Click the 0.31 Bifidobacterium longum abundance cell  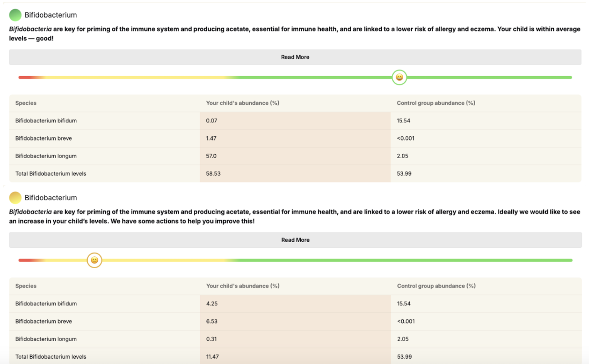coord(212,339)
